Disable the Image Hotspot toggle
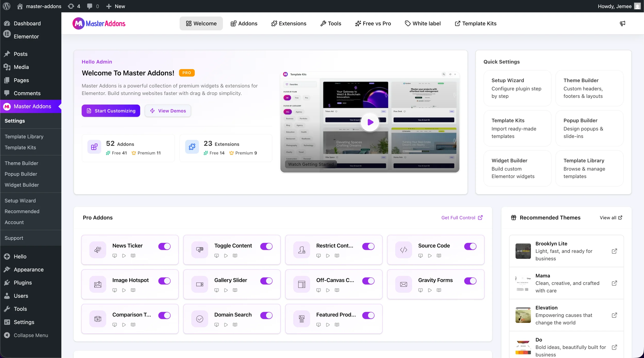Image resolution: width=644 pixels, height=358 pixels. coord(164,281)
